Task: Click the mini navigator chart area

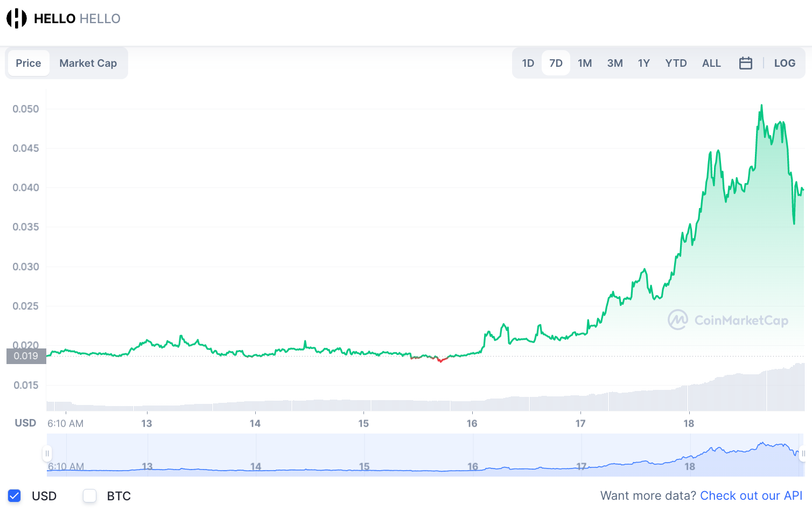Action: click(425, 455)
